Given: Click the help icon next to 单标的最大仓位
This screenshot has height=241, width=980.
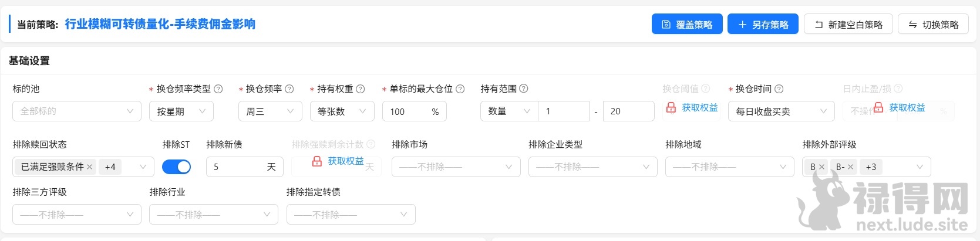Looking at the screenshot, I should (x=460, y=89).
